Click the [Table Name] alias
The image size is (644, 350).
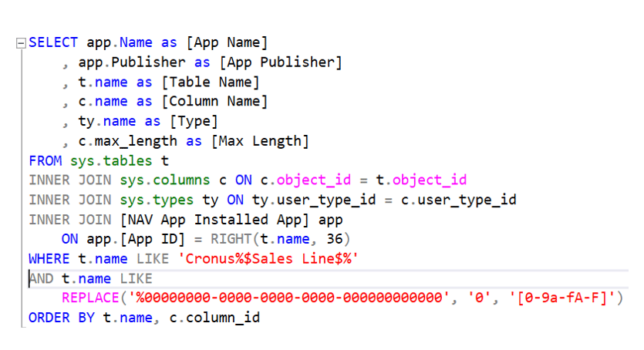pos(211,82)
